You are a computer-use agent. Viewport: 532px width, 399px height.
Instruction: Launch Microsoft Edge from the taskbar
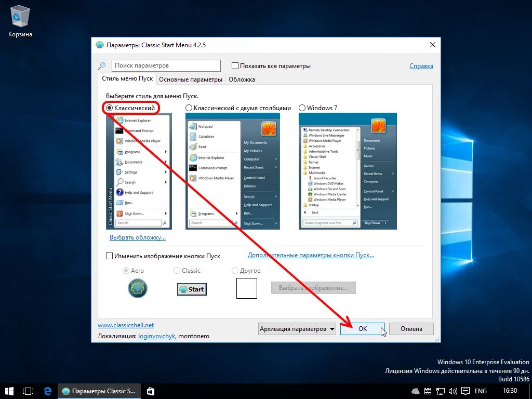(48, 391)
